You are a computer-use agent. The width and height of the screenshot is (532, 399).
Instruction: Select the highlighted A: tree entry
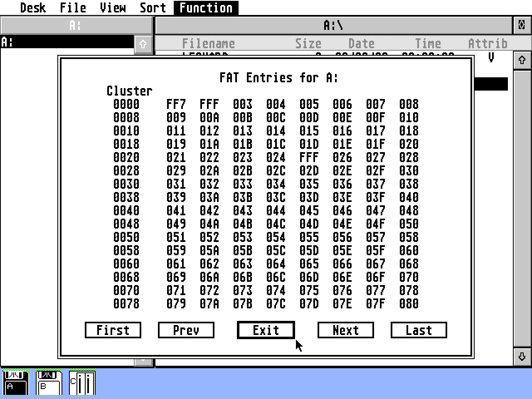[x=67, y=42]
